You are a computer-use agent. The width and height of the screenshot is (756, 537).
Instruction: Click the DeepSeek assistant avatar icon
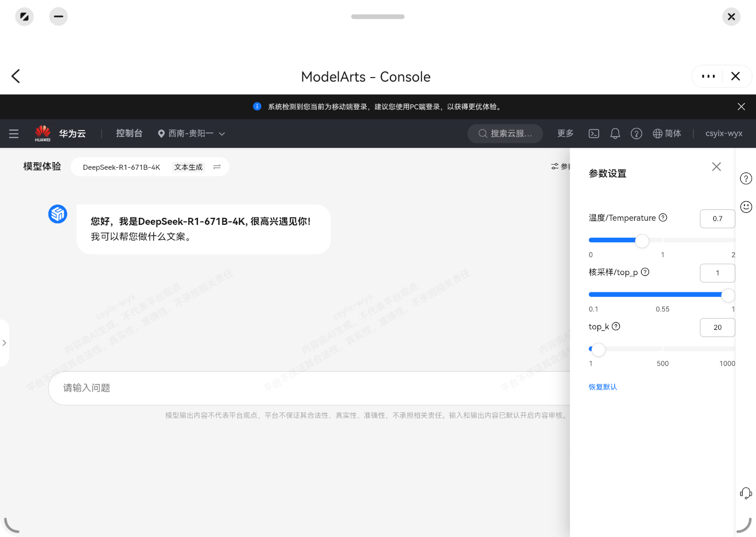[x=58, y=214]
